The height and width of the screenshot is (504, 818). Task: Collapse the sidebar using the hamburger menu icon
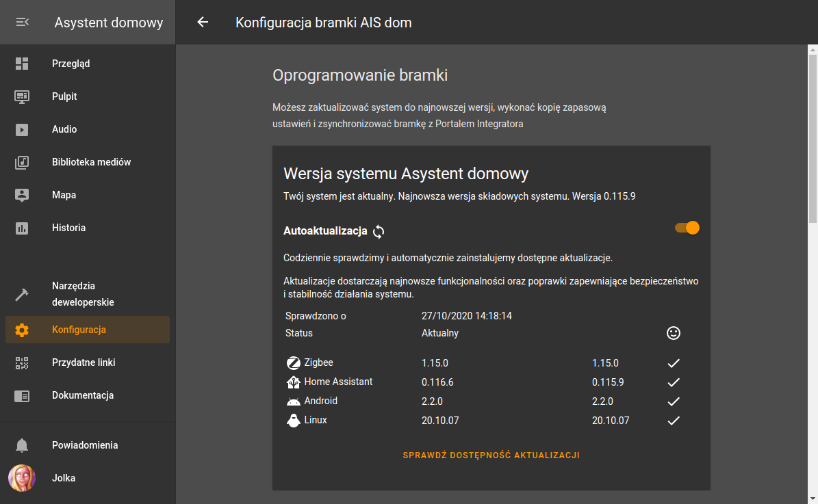tap(22, 23)
